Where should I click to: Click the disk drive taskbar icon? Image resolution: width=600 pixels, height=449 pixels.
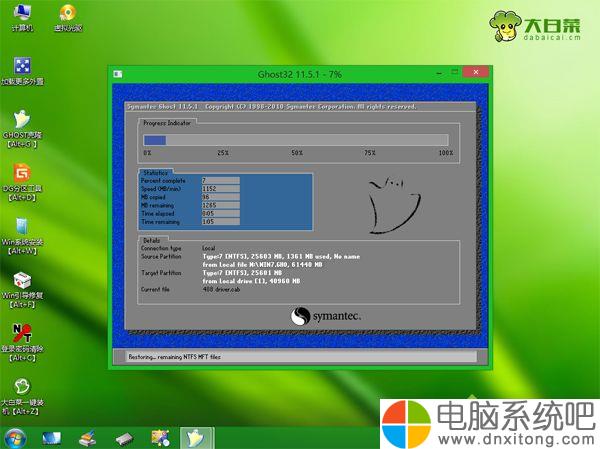coord(124,439)
